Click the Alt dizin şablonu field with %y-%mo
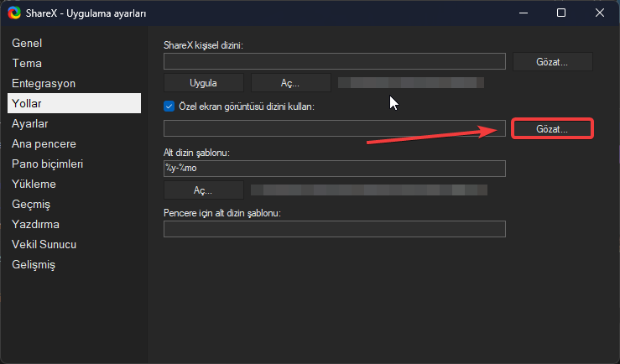 click(x=335, y=169)
